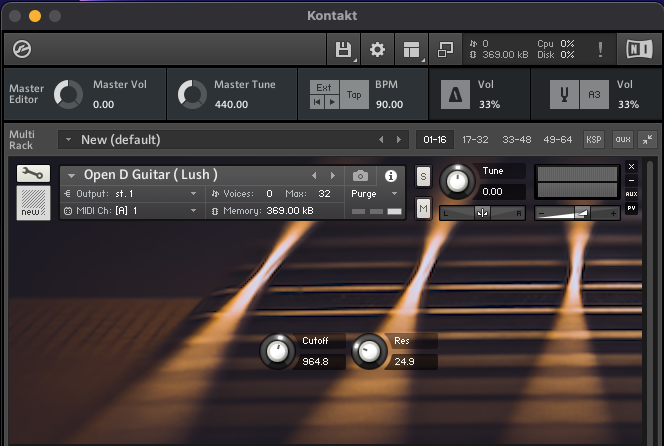Viewport: 664px width, 446px height.
Task: Go to previous multi with left arrow
Action: [381, 139]
